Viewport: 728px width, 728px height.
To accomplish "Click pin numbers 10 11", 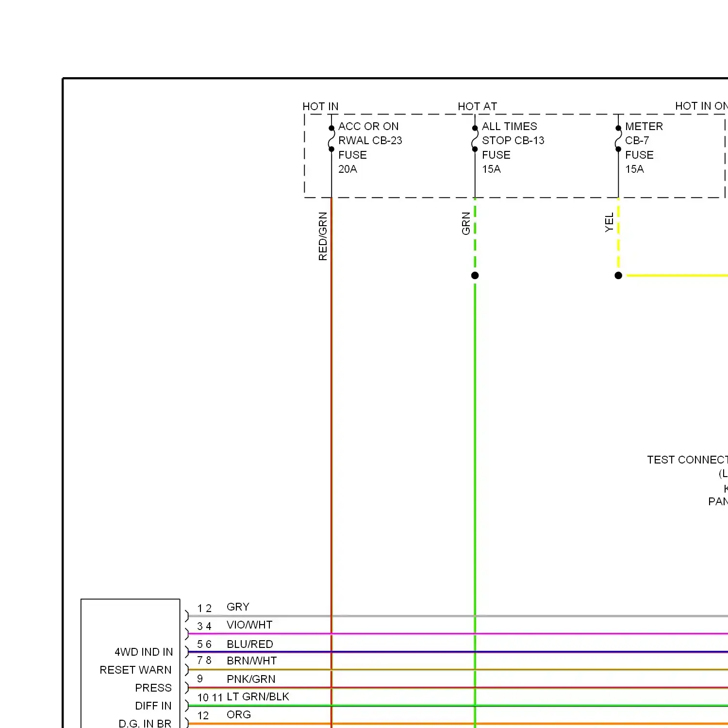I will tap(210, 697).
